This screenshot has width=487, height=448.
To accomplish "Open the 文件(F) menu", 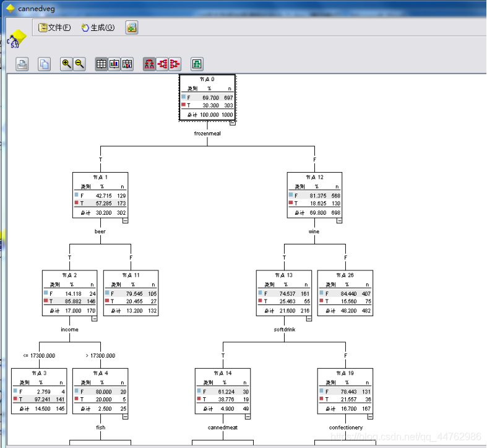I will (54, 28).
